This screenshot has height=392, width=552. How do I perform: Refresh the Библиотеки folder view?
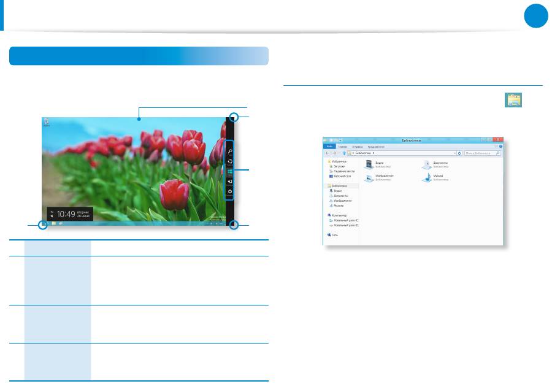pyautogui.click(x=459, y=153)
